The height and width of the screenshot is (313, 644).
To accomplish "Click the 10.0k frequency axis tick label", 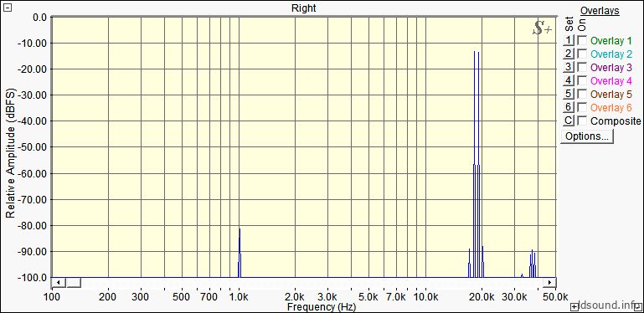I will tap(426, 297).
